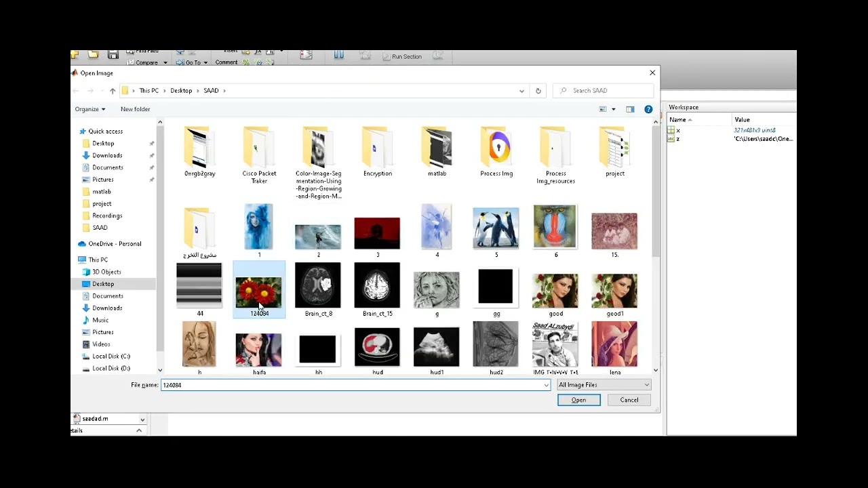Click the Search SAAD box
The image size is (868, 488).
604,91
